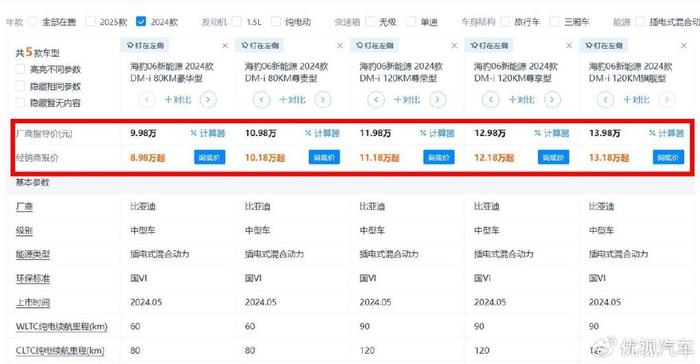Click 询底价 button for 8.98万起
The width and height of the screenshot is (700, 364).
[x=209, y=157]
